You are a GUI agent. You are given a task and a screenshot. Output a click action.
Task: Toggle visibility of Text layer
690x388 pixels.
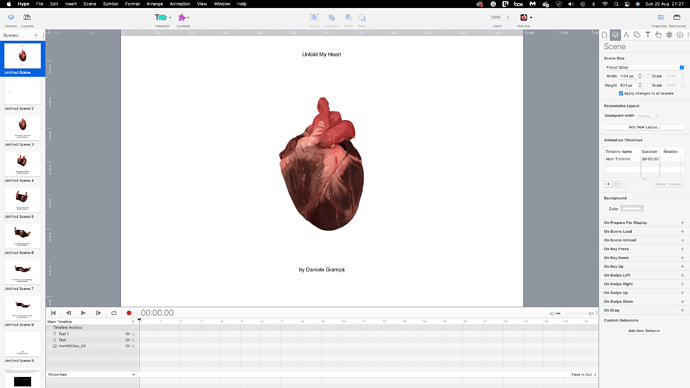(128, 340)
